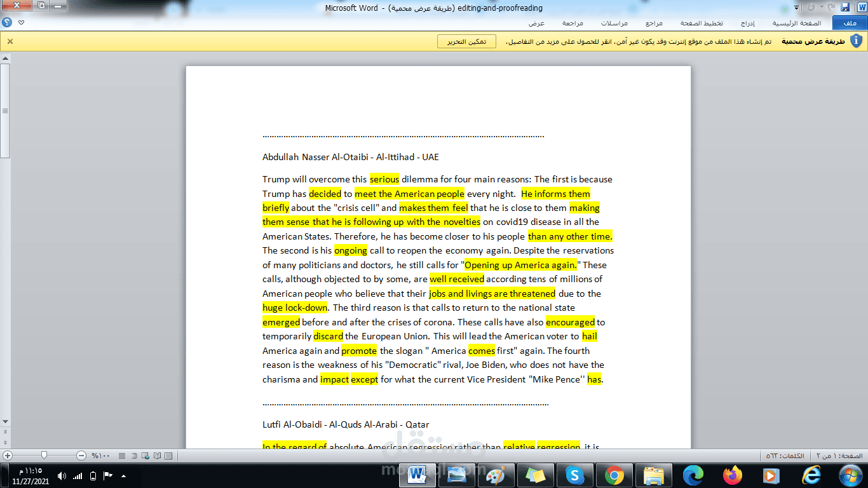The width and height of the screenshot is (868, 488).
Task: Click the vertical scrollbar down arrow
Action: [x=5, y=421]
